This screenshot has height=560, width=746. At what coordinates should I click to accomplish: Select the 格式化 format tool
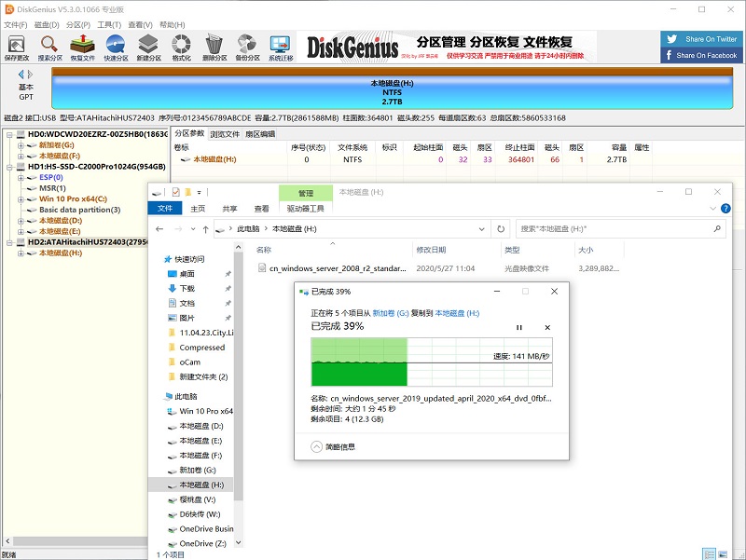[181, 48]
